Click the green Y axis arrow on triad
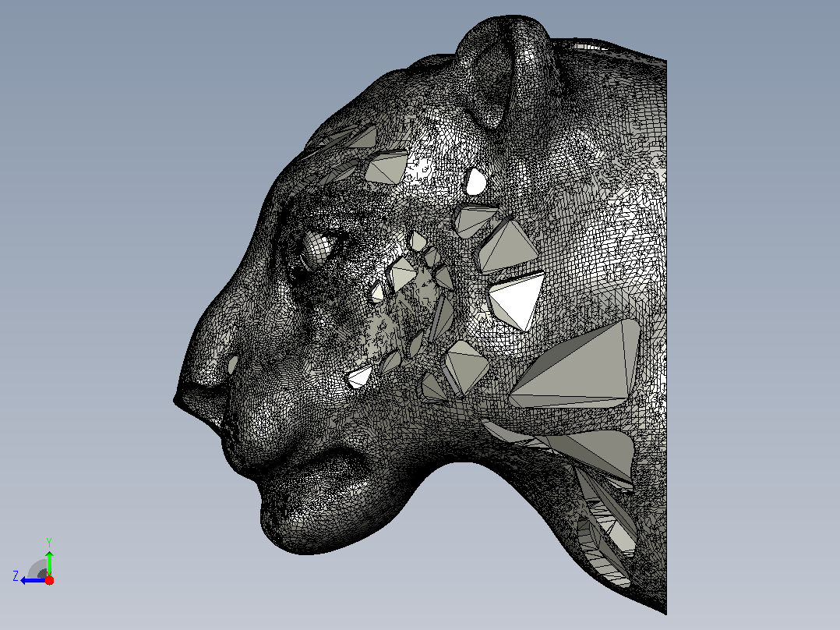The image size is (840, 630). [49, 563]
